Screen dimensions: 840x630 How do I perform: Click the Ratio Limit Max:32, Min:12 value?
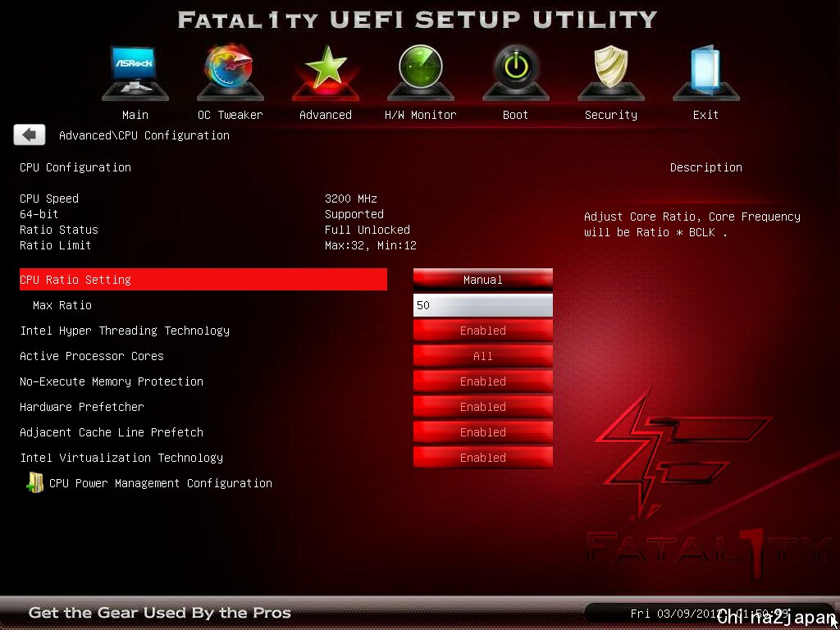tap(371, 245)
